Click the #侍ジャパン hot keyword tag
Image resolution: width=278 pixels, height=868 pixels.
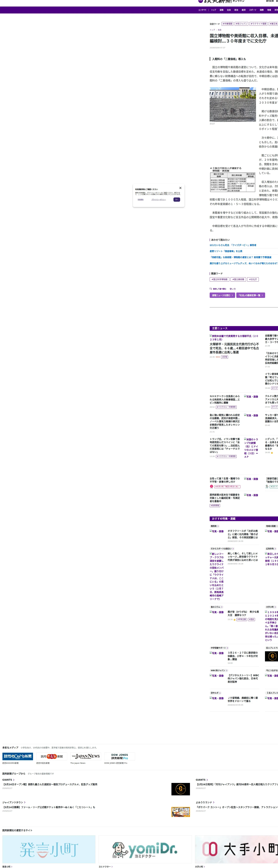[242, 24]
